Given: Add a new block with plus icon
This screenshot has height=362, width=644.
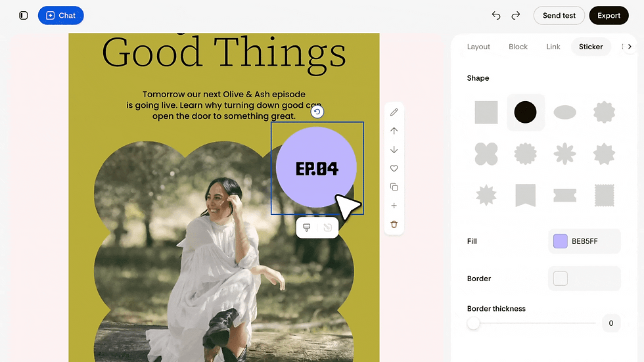Looking at the screenshot, I should tap(394, 206).
